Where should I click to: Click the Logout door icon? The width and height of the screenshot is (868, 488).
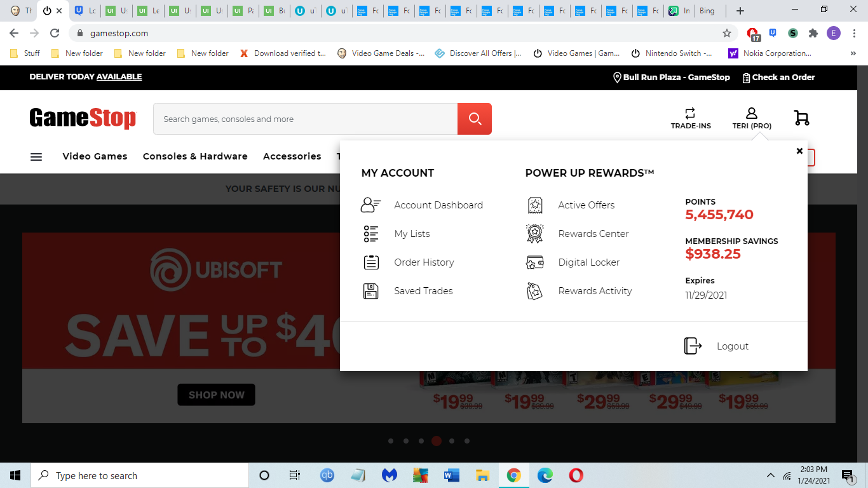[x=693, y=346]
